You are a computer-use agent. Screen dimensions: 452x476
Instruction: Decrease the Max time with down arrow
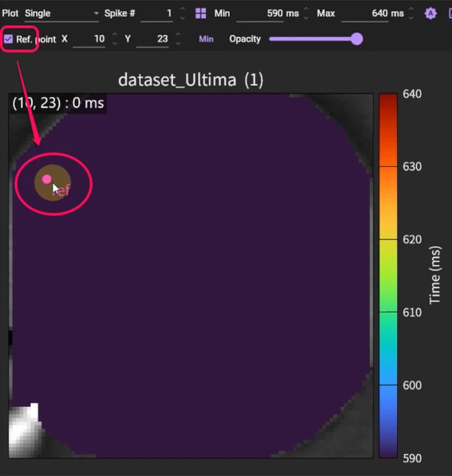coord(411,18)
